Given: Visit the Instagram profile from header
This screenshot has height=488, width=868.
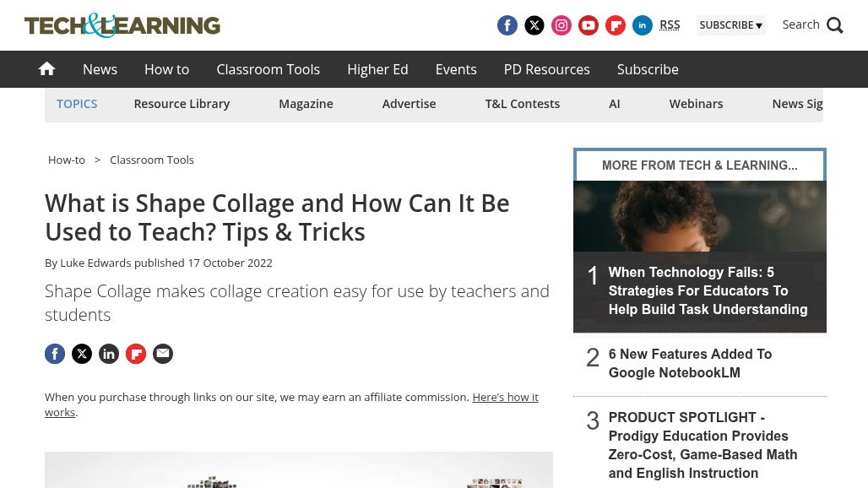Looking at the screenshot, I should [x=561, y=25].
